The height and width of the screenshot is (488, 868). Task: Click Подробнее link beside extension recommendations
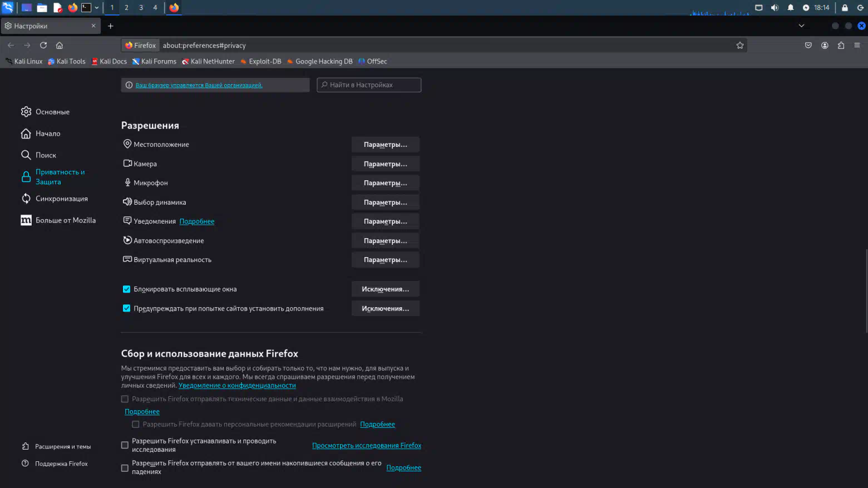[x=378, y=425]
